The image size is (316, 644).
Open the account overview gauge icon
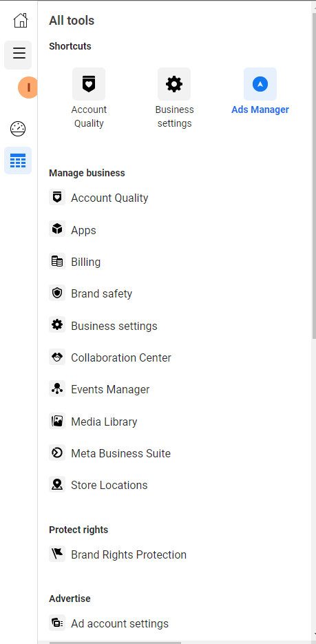(x=18, y=129)
